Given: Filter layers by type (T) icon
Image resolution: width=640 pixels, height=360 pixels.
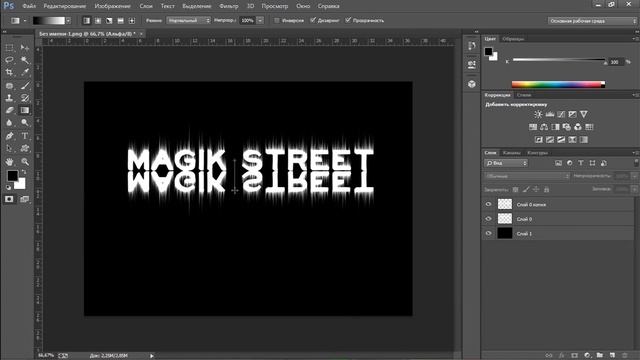Looking at the screenshot, I should tap(581, 163).
